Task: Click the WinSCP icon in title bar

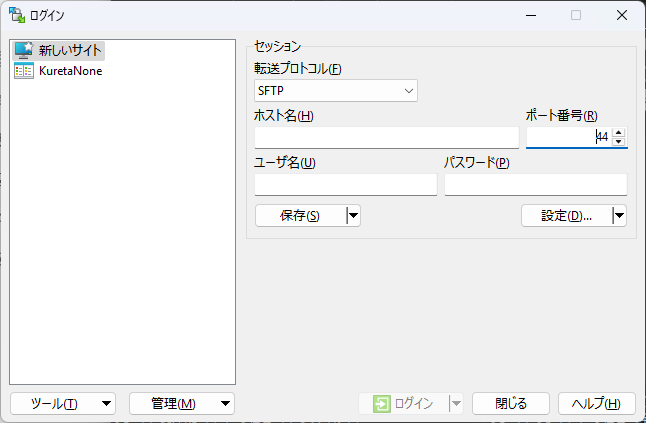Action: pyautogui.click(x=17, y=15)
